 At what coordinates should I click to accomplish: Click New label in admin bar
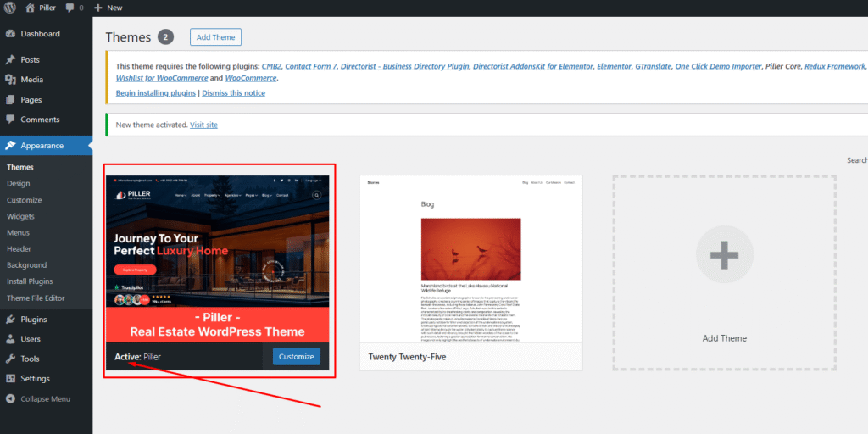click(x=114, y=8)
